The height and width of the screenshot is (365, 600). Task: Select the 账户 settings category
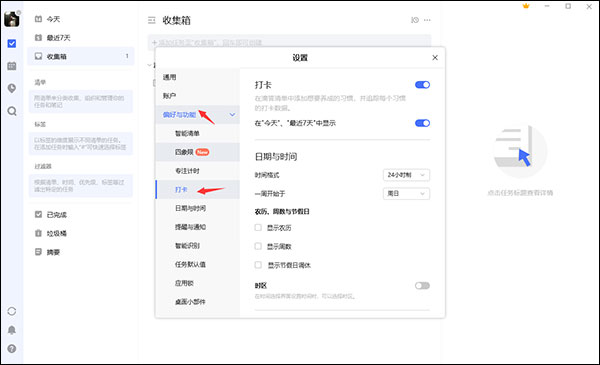click(197, 96)
